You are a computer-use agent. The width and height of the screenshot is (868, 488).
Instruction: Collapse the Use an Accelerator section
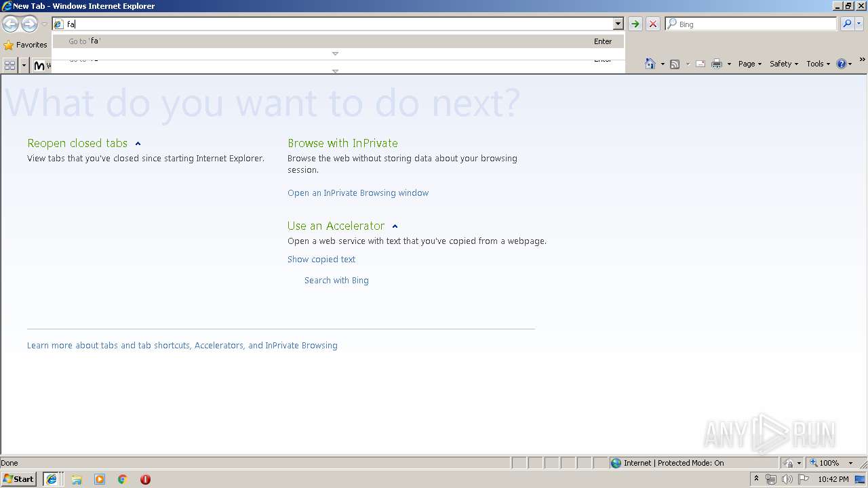point(395,226)
